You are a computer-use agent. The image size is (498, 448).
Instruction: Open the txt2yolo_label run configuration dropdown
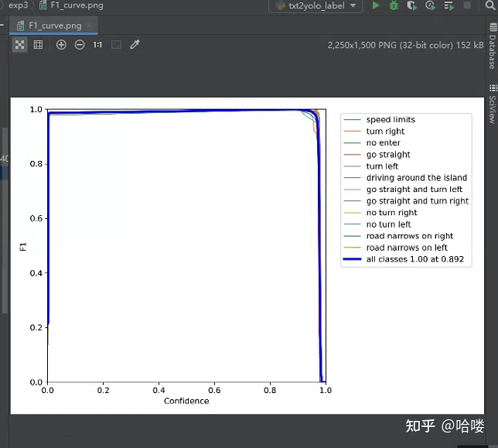click(316, 5)
